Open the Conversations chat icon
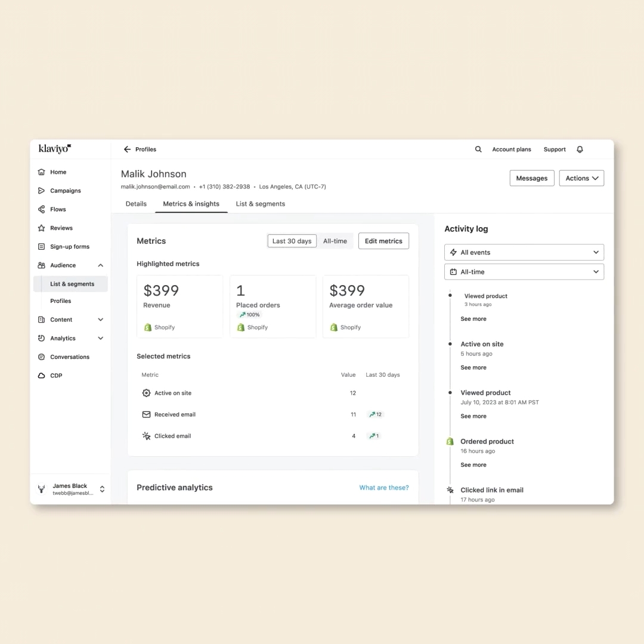The width and height of the screenshot is (644, 644). point(41,357)
